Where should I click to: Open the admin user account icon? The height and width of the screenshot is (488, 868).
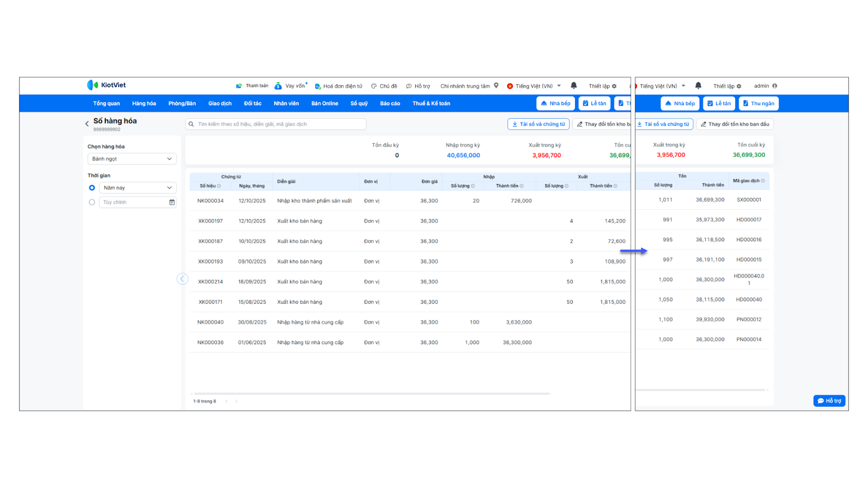click(x=775, y=86)
